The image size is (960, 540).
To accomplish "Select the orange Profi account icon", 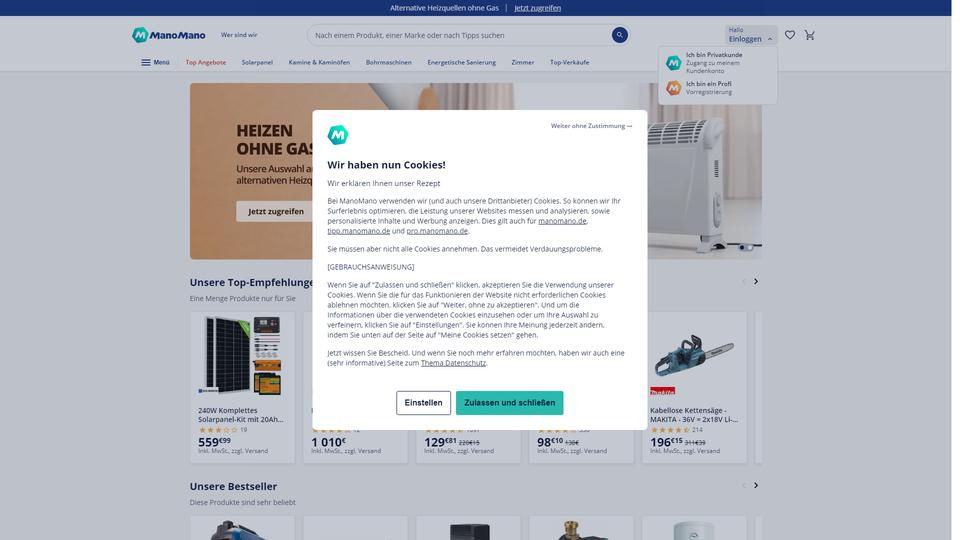I will coord(673,88).
